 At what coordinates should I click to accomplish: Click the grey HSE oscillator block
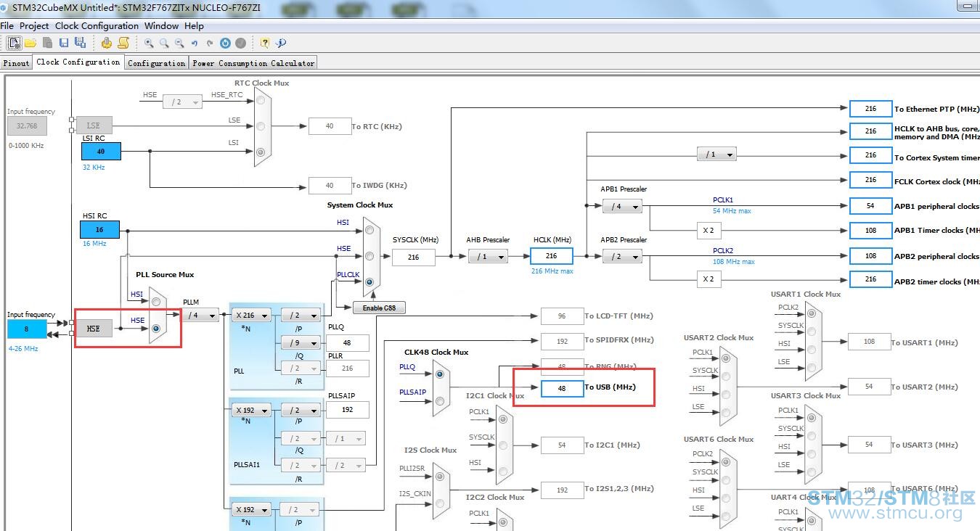94,329
